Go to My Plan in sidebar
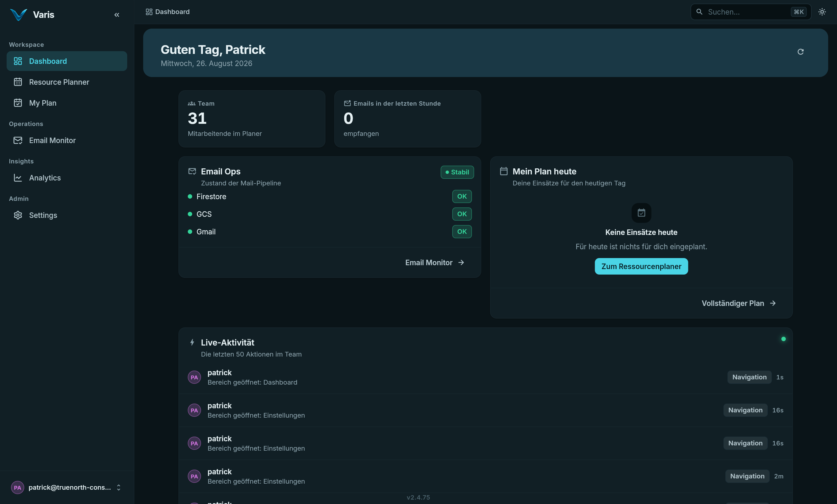Viewport: 837px width, 504px height. click(x=67, y=103)
